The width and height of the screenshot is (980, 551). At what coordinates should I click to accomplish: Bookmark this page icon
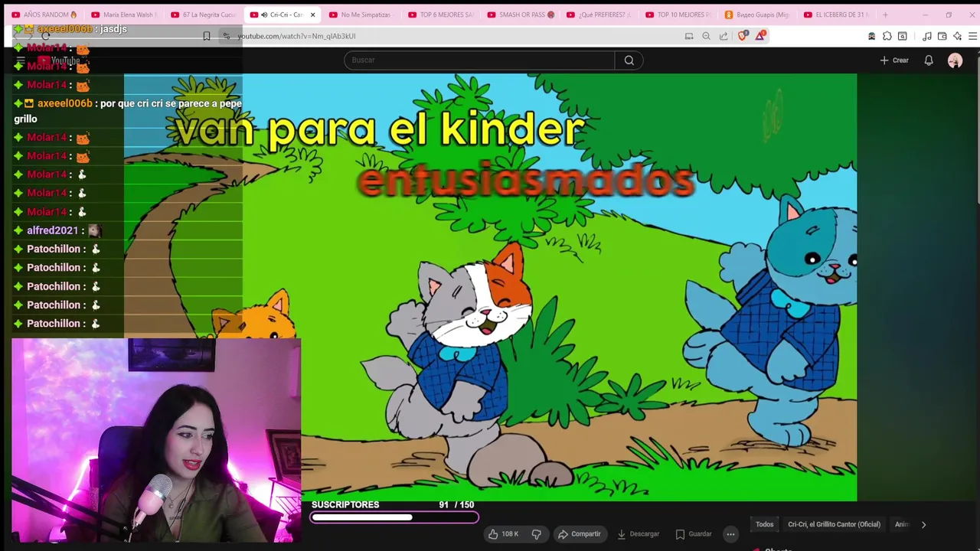(x=207, y=36)
